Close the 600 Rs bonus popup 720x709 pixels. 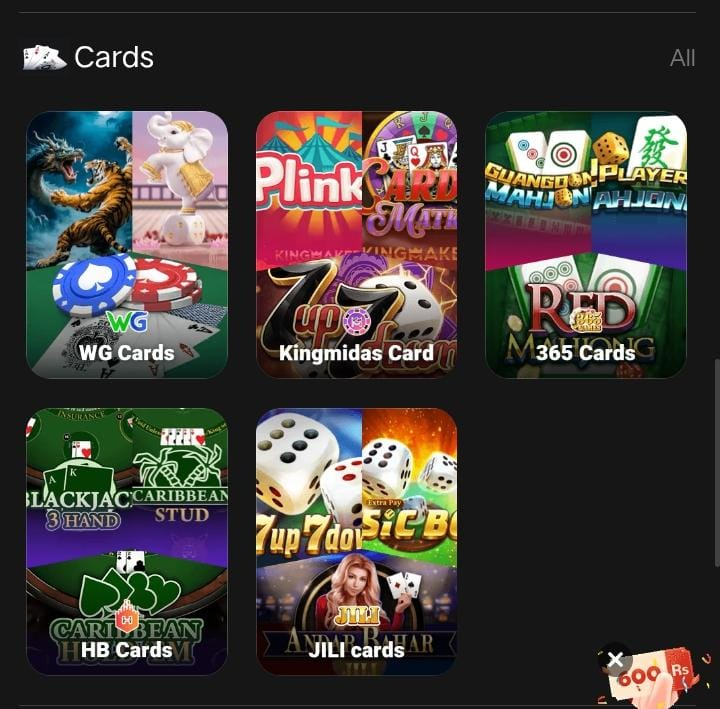coord(615,659)
